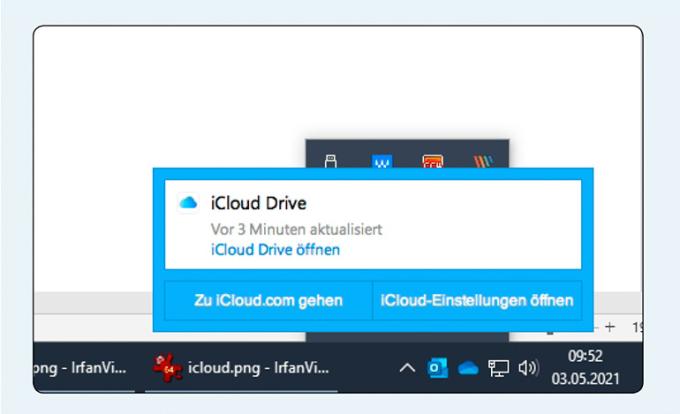
Task: Click the zoom plus button in status bar
Action: pyautogui.click(x=610, y=327)
